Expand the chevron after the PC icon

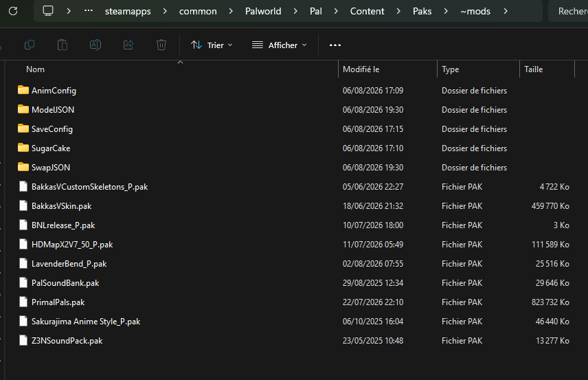(x=69, y=11)
